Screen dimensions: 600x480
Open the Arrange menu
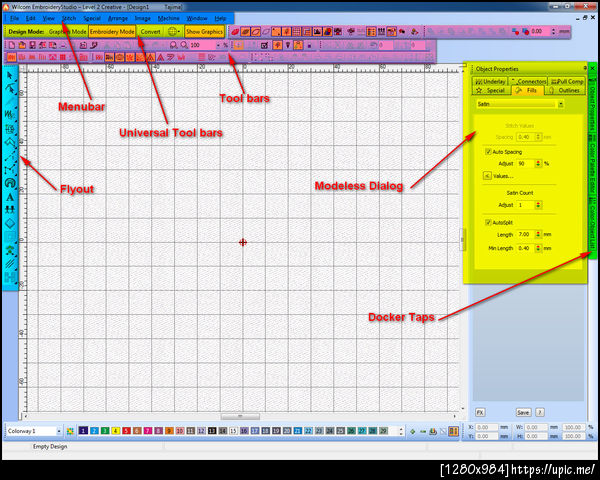[117, 18]
